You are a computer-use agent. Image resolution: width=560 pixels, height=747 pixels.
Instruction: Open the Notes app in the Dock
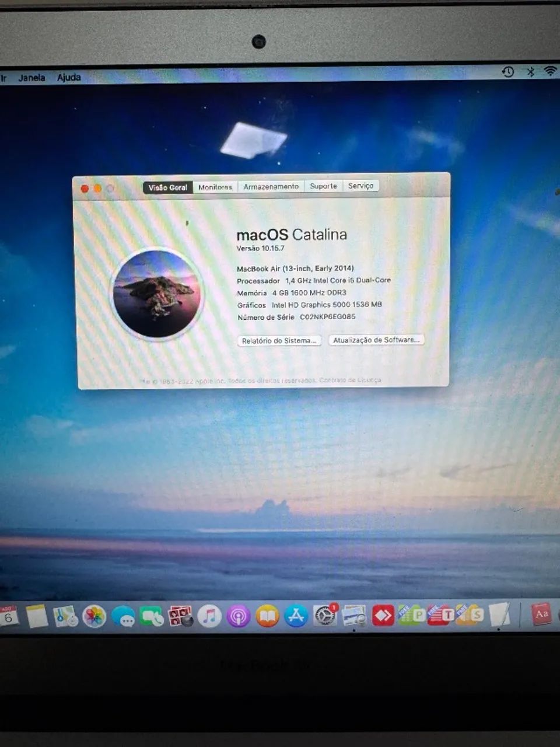pyautogui.click(x=37, y=616)
